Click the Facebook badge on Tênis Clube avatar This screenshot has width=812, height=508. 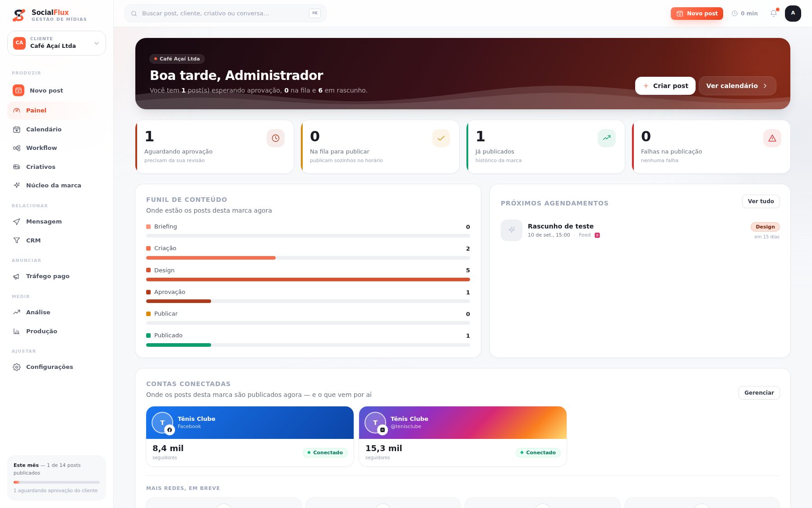pyautogui.click(x=170, y=430)
